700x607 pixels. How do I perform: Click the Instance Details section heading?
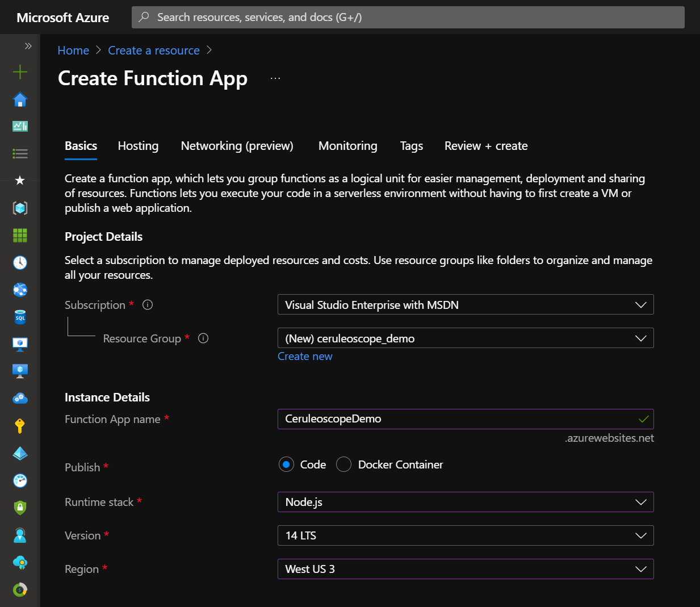[107, 397]
